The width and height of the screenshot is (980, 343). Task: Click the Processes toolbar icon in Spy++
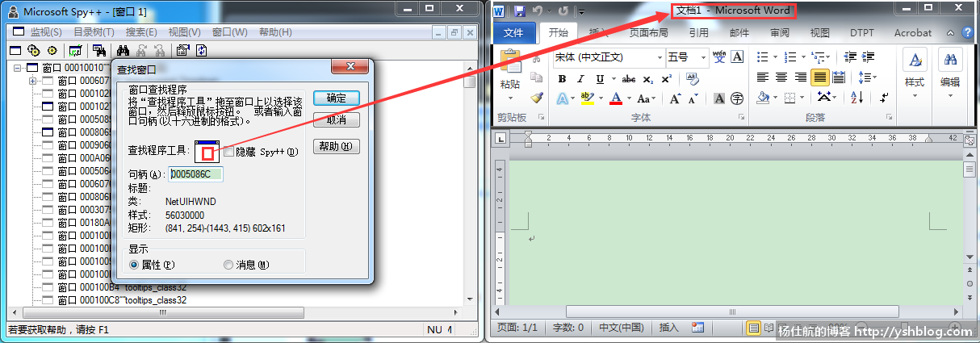33,50
